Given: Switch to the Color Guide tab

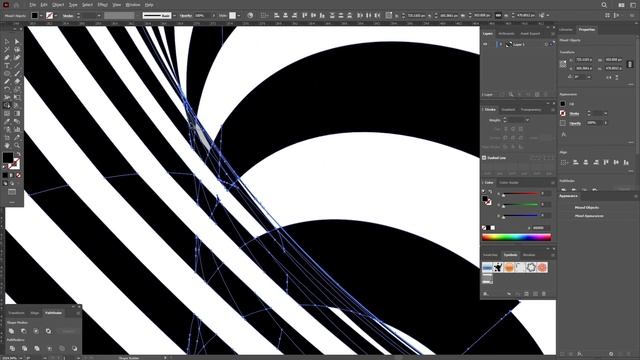Looking at the screenshot, I should (x=509, y=183).
